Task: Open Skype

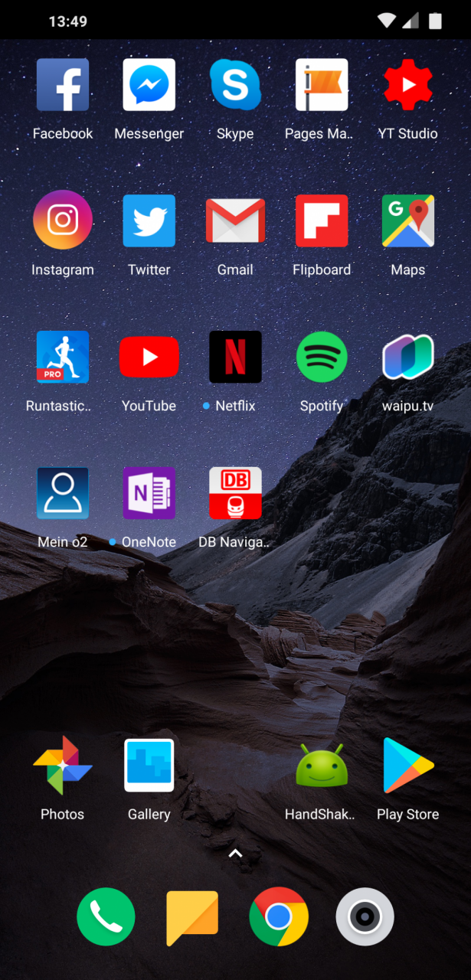Action: [x=235, y=85]
